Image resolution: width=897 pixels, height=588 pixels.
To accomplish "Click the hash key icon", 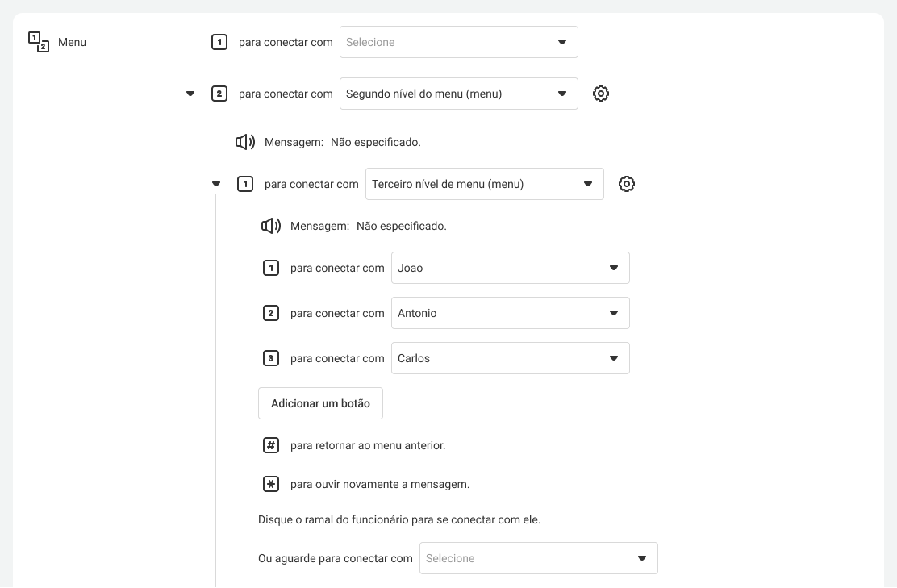I will (271, 445).
